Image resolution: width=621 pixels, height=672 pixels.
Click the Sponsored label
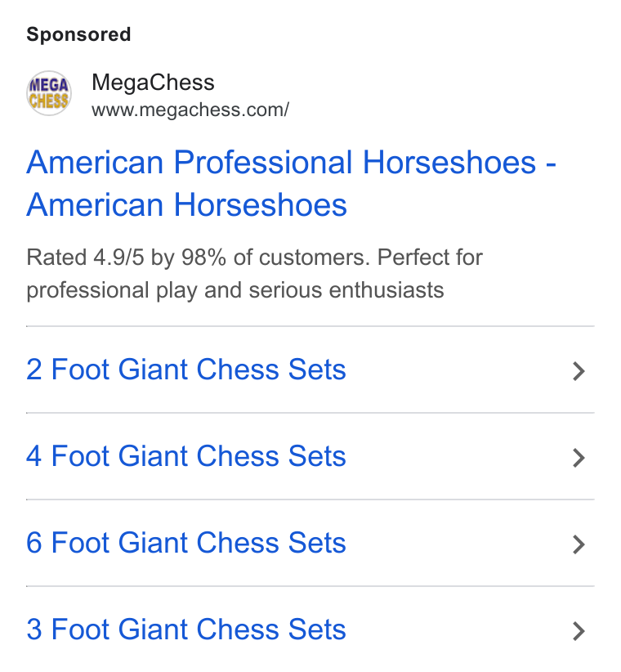(x=78, y=34)
